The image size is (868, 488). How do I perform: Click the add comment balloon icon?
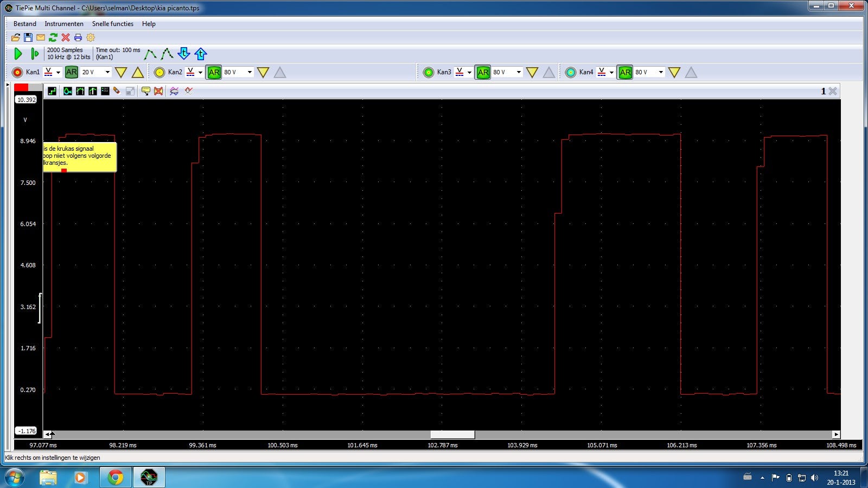point(145,91)
